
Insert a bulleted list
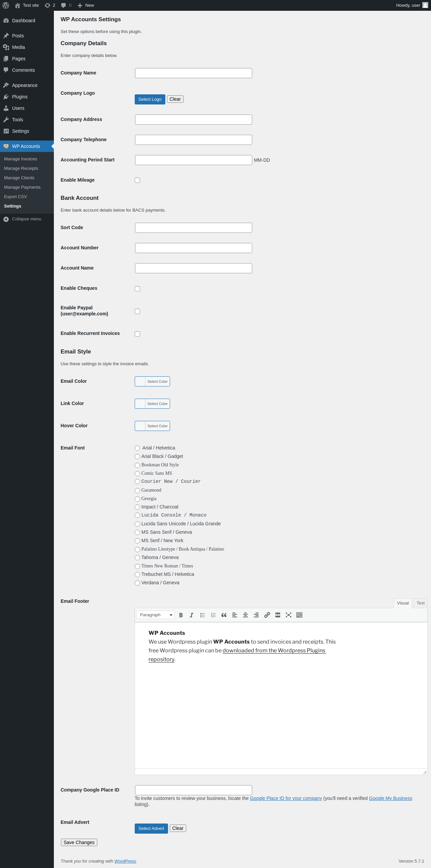[202, 615]
